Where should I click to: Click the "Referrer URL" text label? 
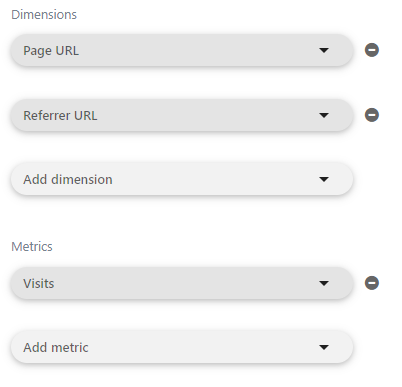(60, 116)
